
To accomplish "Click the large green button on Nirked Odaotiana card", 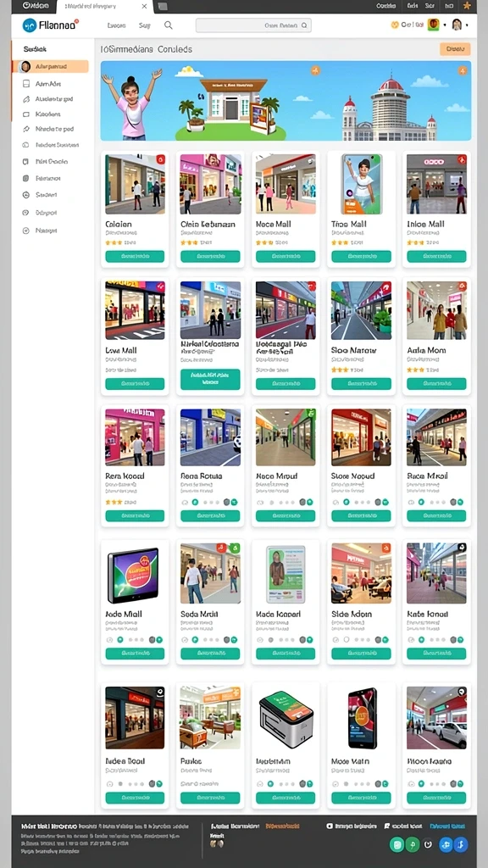I will (210, 379).
